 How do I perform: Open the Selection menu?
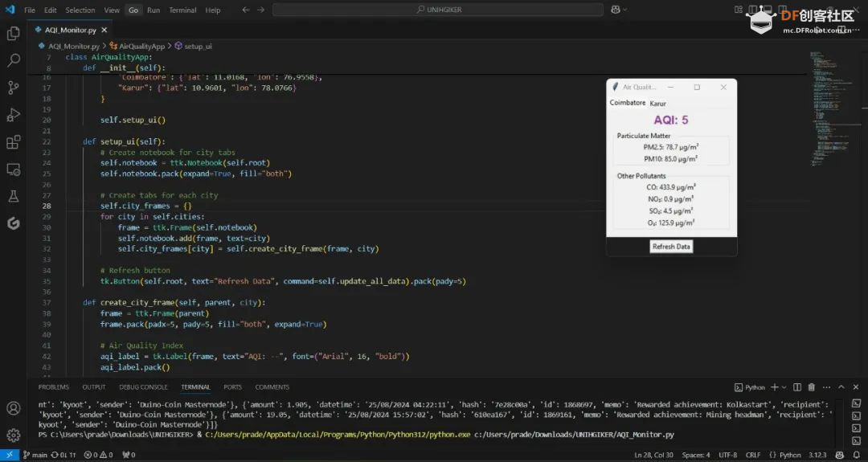(x=80, y=10)
